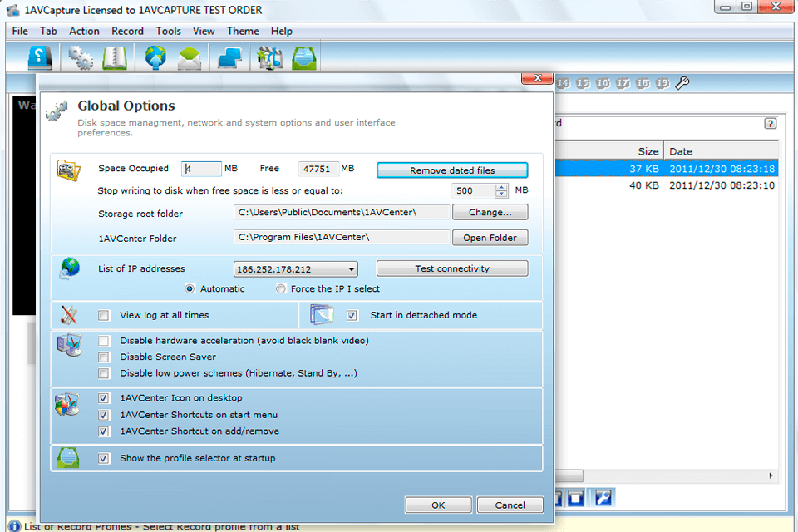Select Force the IP I select

pos(281,288)
